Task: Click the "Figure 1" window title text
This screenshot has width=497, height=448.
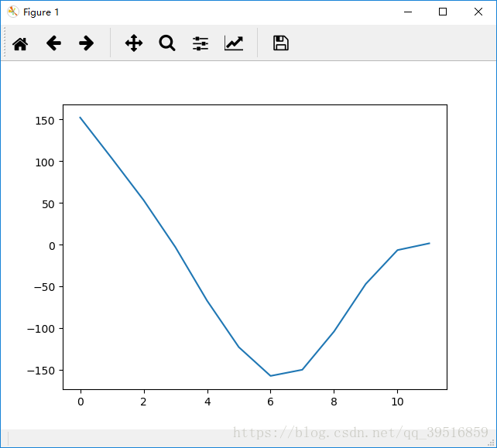Action: tap(41, 12)
